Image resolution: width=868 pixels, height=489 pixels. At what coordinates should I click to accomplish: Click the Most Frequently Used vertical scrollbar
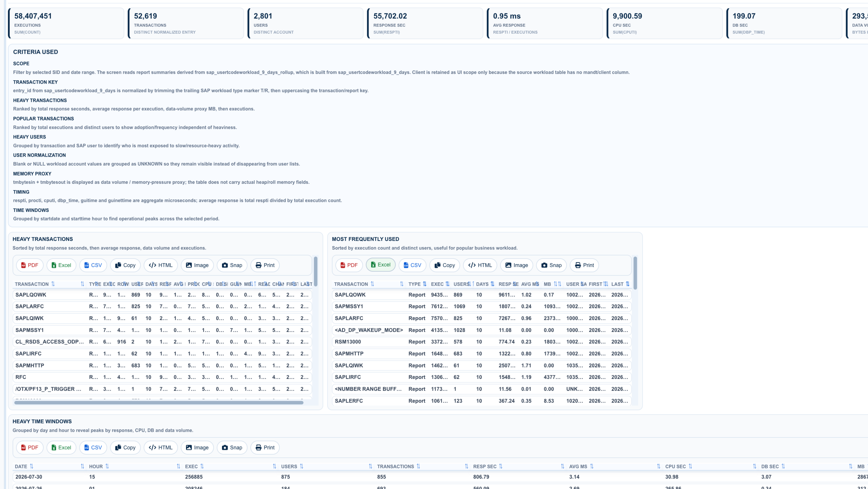click(635, 273)
